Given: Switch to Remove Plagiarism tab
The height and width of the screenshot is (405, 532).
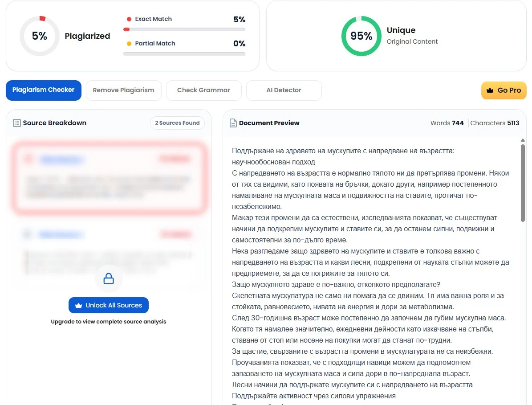Looking at the screenshot, I should coord(123,90).
